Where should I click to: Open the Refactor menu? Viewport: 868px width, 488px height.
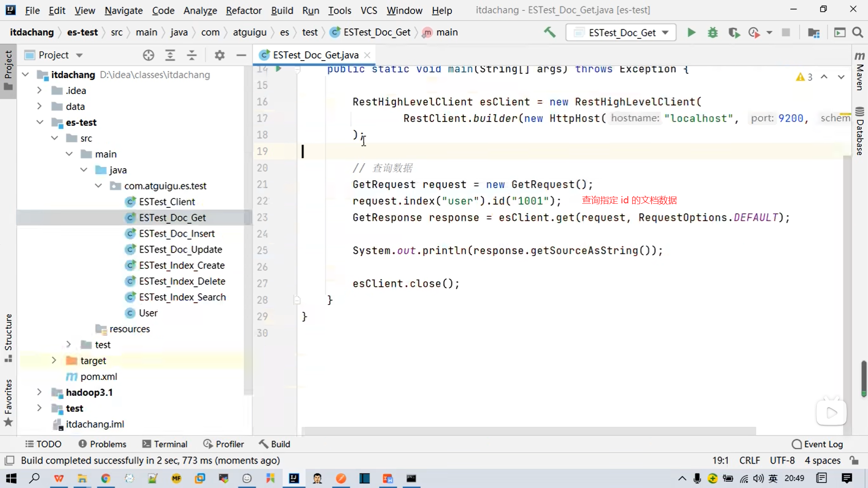tap(243, 10)
